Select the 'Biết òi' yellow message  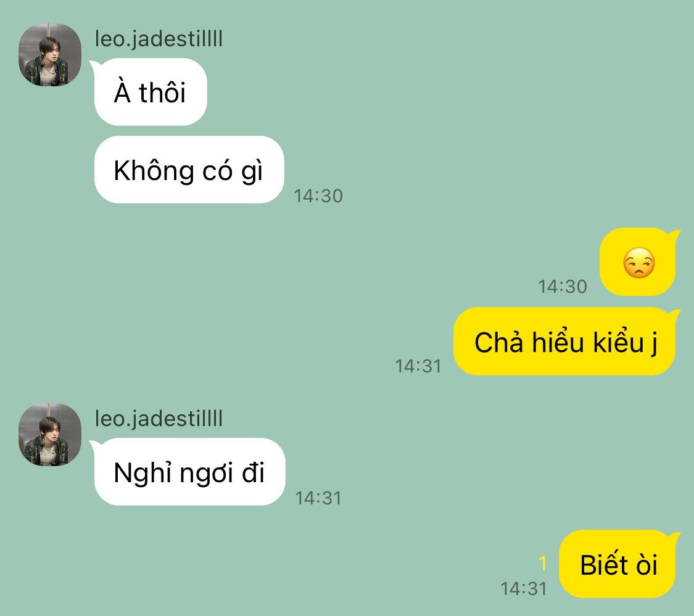618,564
